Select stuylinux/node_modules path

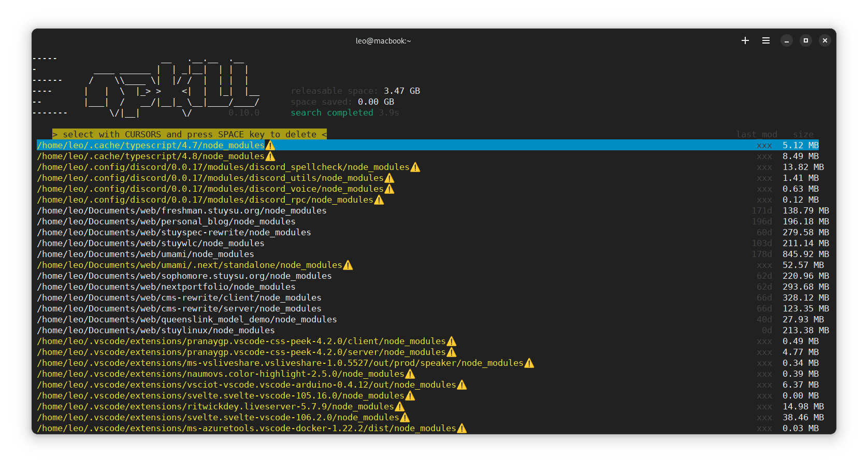tap(156, 331)
